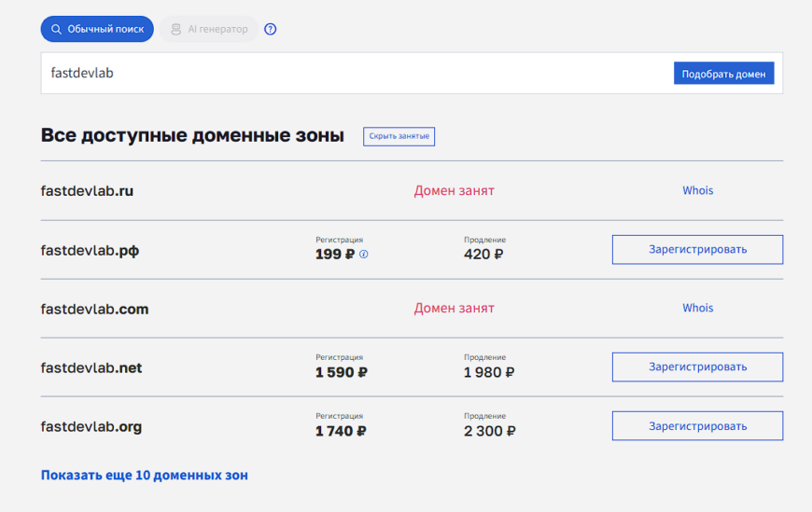812x512 pixels.
Task: Click renewal price 2 300 ₽
Action: [x=489, y=431]
